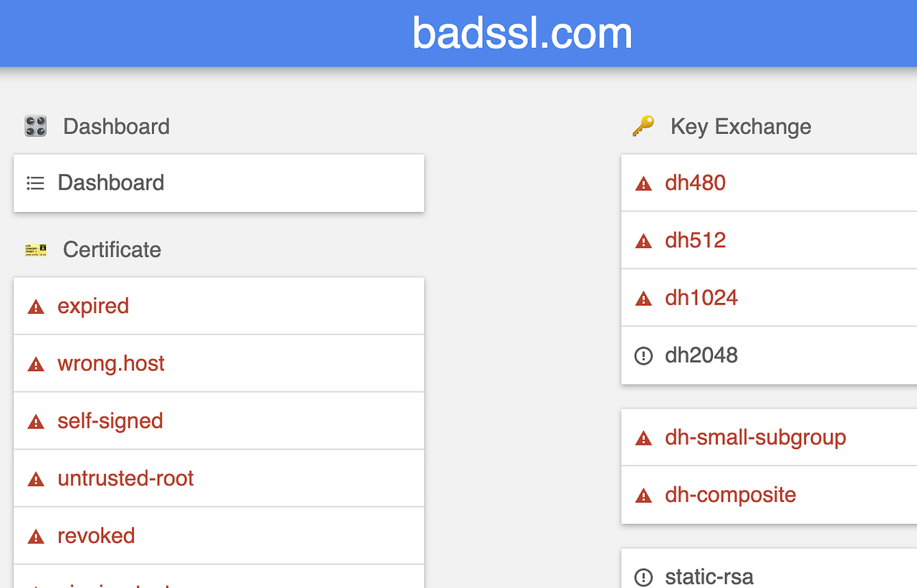The width and height of the screenshot is (917, 588).
Task: Click the Certificate section ticket icon
Action: [x=36, y=250]
